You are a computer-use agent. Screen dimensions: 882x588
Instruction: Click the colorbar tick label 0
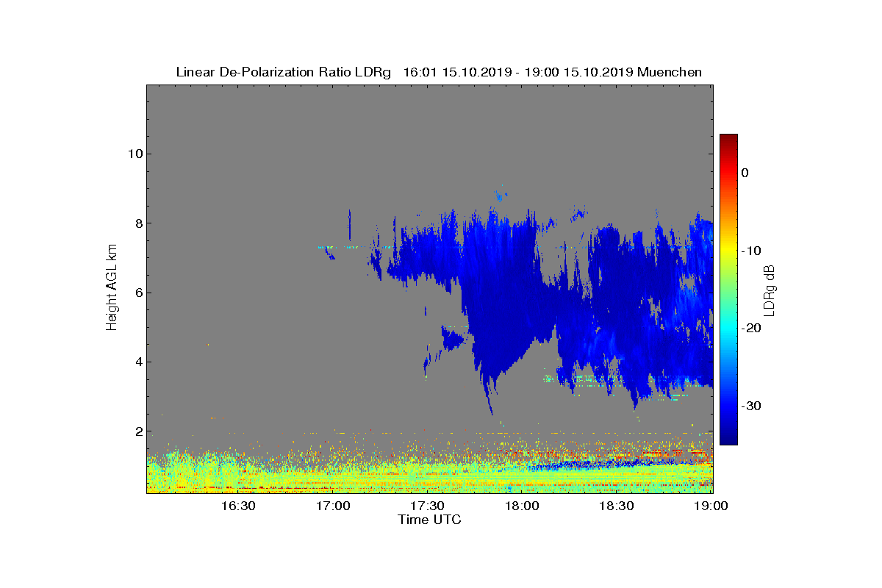745,173
